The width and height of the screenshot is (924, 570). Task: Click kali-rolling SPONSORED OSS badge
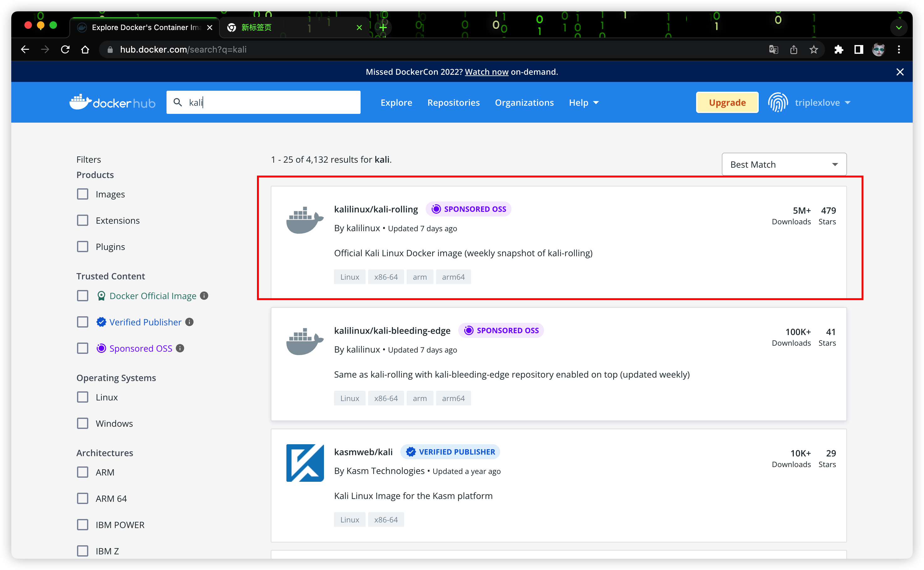tap(468, 209)
